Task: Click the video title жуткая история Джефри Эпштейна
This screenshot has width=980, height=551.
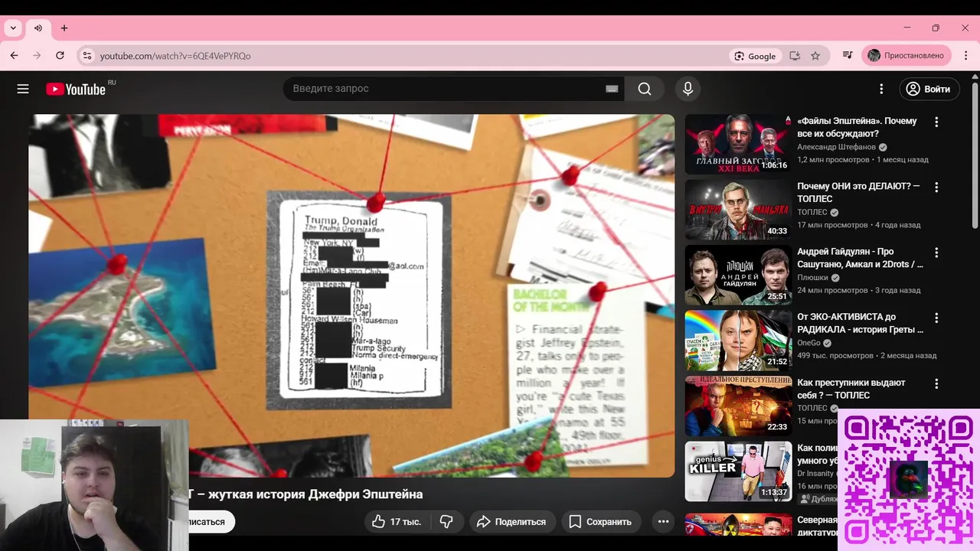Action: pos(306,494)
